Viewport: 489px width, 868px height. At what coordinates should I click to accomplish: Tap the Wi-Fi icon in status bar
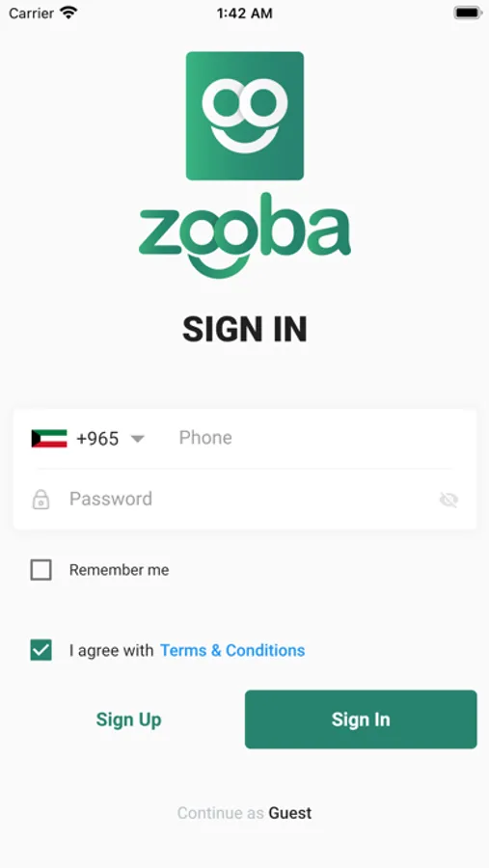pyautogui.click(x=69, y=13)
